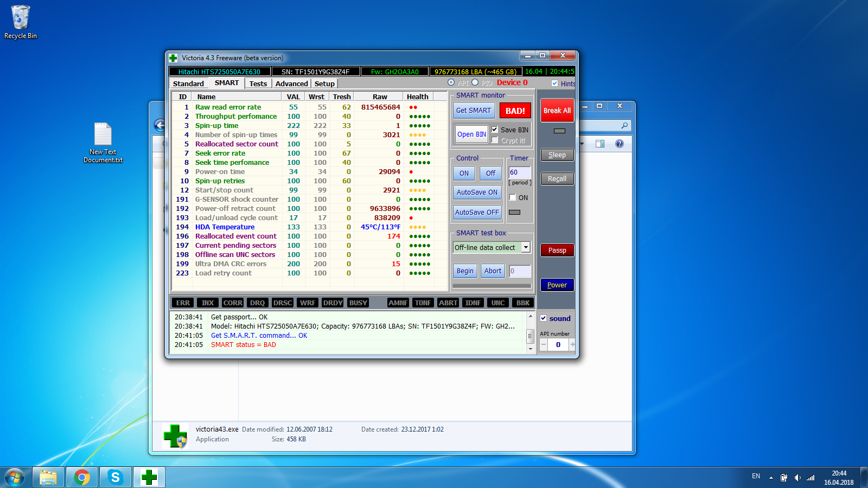The width and height of the screenshot is (868, 488).
Task: Click the AutoSave ON button
Action: coord(477,192)
